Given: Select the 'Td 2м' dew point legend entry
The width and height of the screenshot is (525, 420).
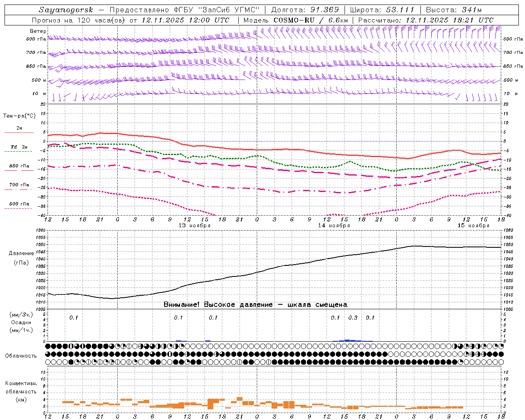Looking at the screenshot, I should (19, 147).
